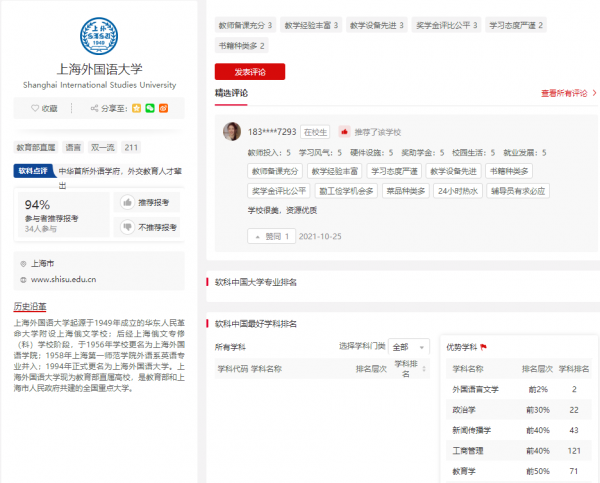Open the www.shisu.edu.cn website link
The width and height of the screenshot is (600, 483).
click(64, 279)
